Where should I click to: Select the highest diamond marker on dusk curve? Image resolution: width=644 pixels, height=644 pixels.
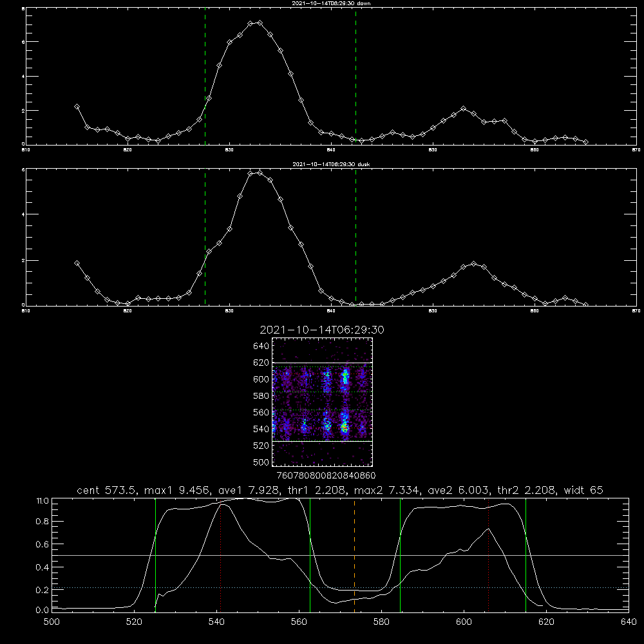[x=260, y=173]
